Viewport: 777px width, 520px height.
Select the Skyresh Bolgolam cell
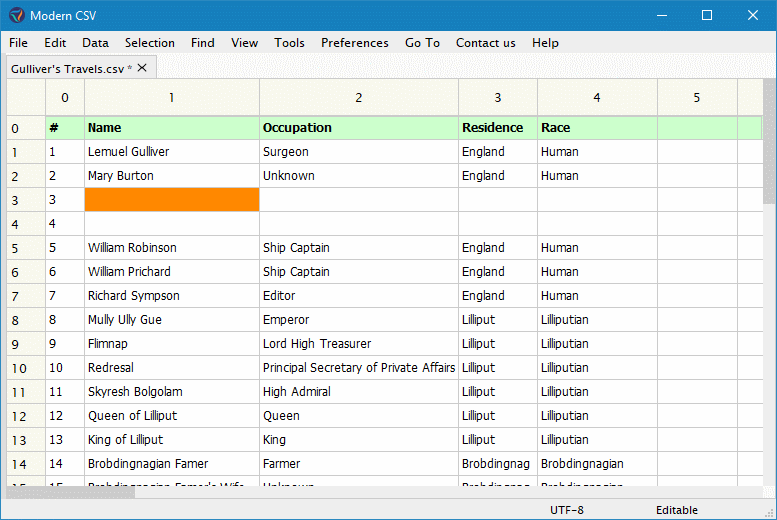click(x=171, y=392)
